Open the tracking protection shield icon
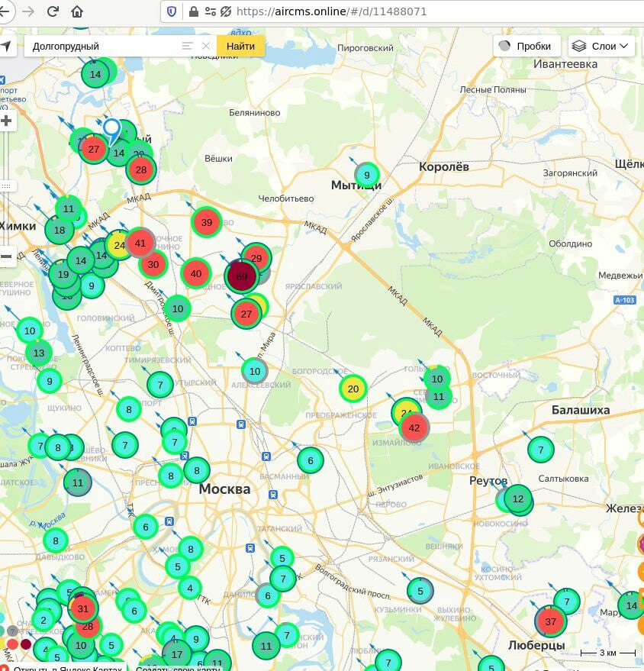644x671 pixels. [x=172, y=11]
